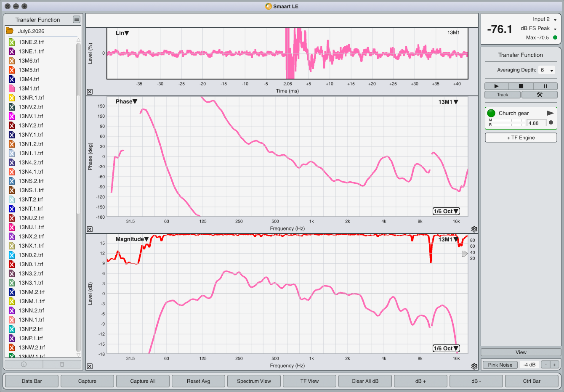Pause the transfer function measurement
564x392 pixels.
pos(545,86)
